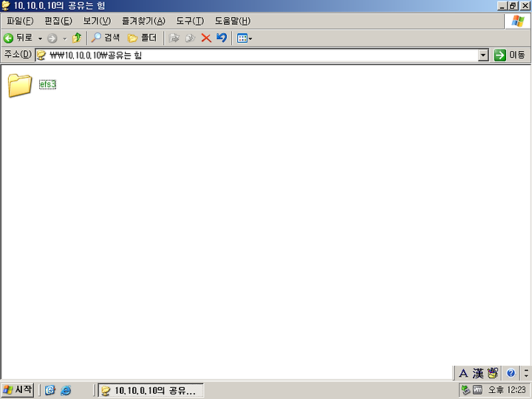532x399 pixels.
Task: Click the 이동 go button
Action: point(510,55)
